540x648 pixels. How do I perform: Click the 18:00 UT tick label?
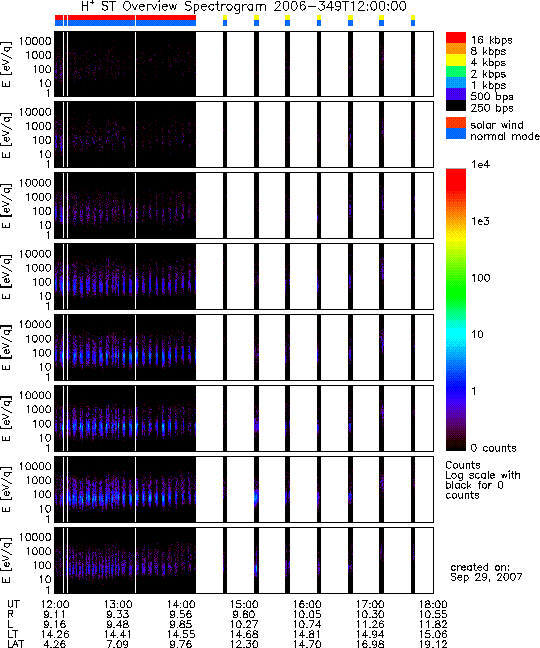click(x=433, y=604)
